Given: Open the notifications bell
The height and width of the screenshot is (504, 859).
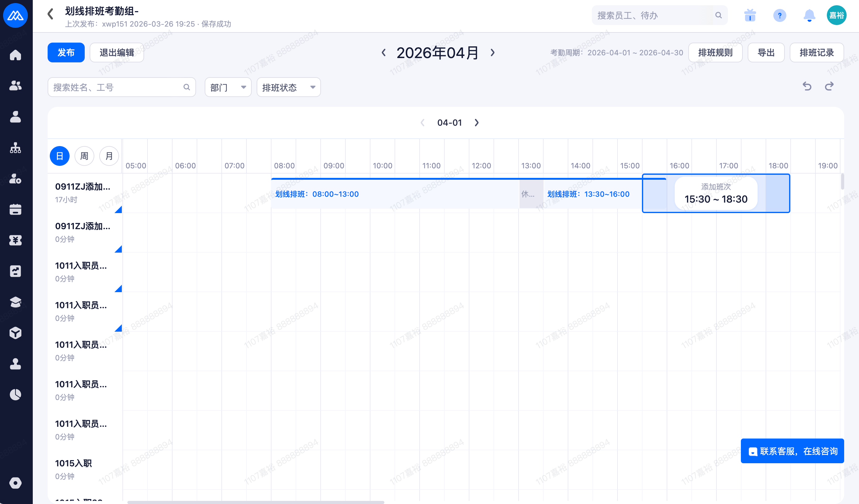Looking at the screenshot, I should coord(809,16).
